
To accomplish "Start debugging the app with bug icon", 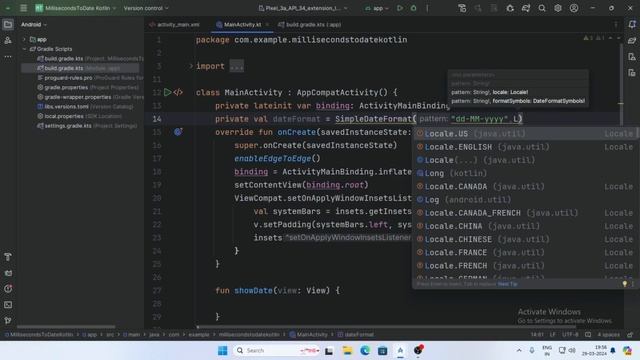I will [413, 8].
